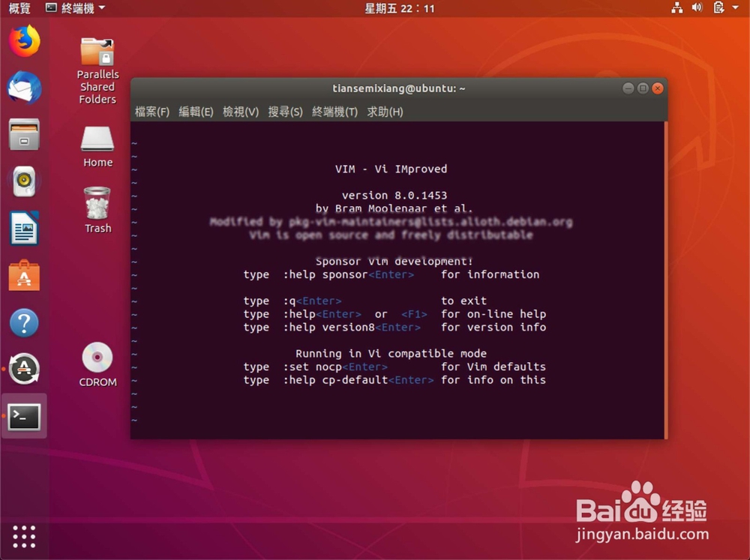
Task: Click 'Running in Vi compatible mode' line
Action: coord(391,353)
